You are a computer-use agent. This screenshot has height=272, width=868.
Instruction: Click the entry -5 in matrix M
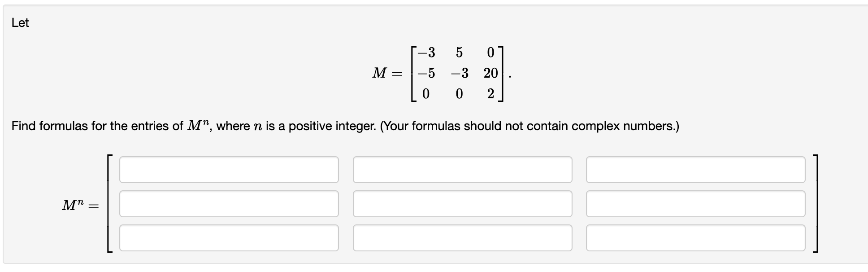click(425, 73)
